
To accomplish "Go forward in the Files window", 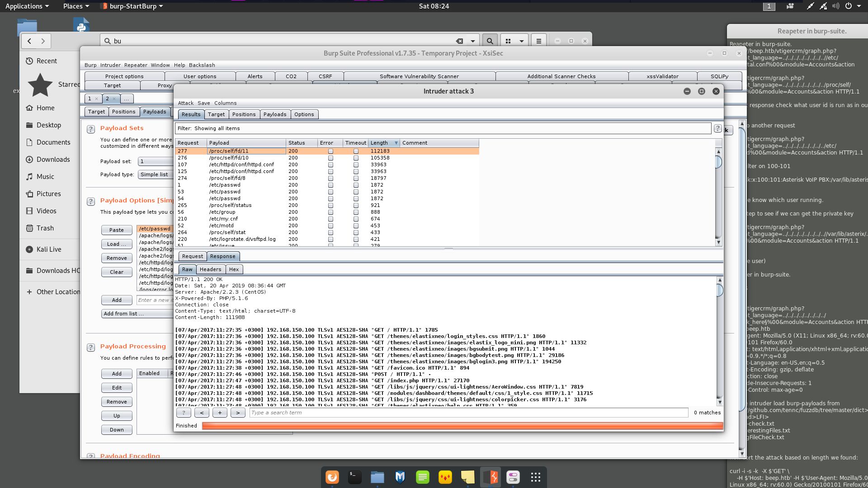I will [x=43, y=41].
